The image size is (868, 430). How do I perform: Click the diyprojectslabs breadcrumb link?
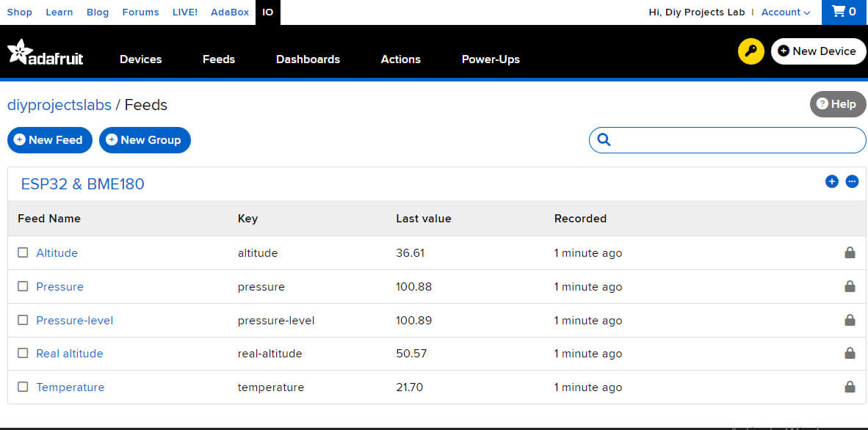59,105
